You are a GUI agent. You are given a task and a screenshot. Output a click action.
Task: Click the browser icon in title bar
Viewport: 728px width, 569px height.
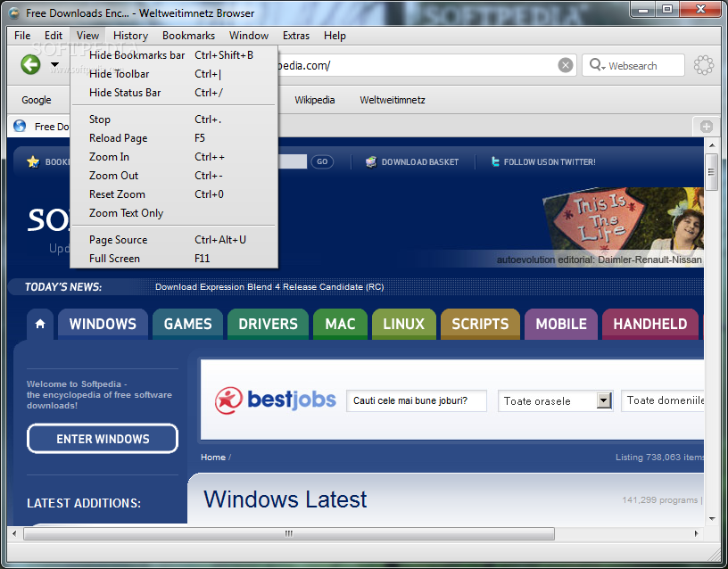(14, 13)
